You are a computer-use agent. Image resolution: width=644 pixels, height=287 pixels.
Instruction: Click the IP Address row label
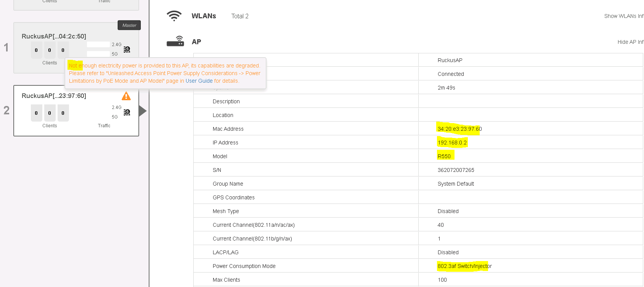pos(225,143)
